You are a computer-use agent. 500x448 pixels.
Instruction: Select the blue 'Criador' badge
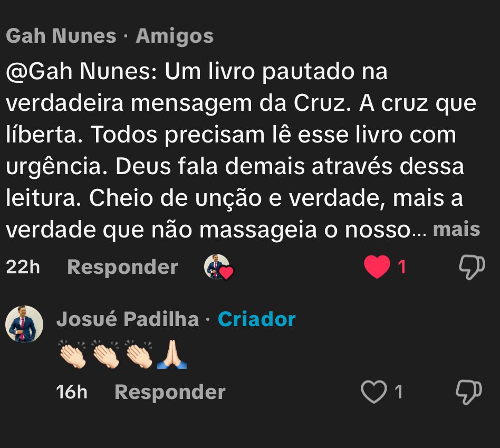256,319
